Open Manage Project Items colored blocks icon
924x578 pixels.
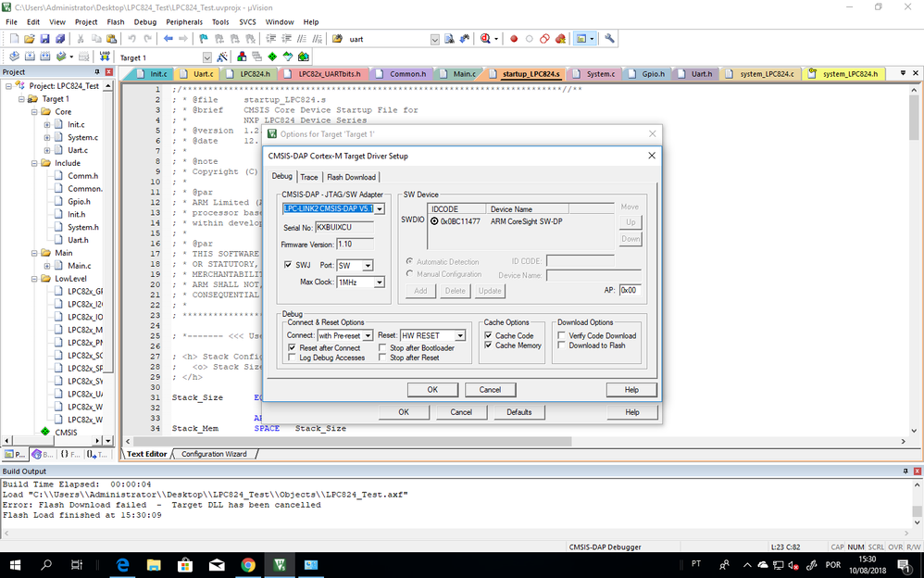pos(242,57)
